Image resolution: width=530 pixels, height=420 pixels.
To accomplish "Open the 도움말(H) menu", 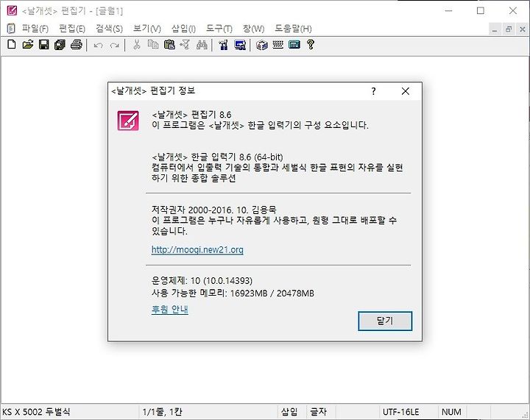I will click(293, 29).
